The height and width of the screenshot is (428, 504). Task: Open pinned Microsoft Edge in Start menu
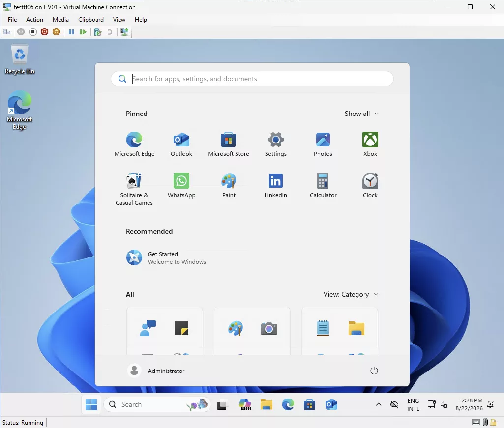134,144
